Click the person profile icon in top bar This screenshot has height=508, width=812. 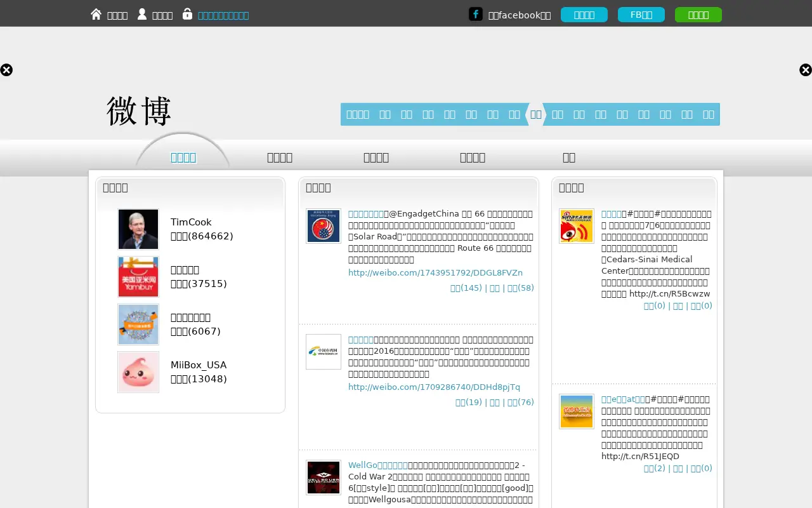[x=142, y=14]
